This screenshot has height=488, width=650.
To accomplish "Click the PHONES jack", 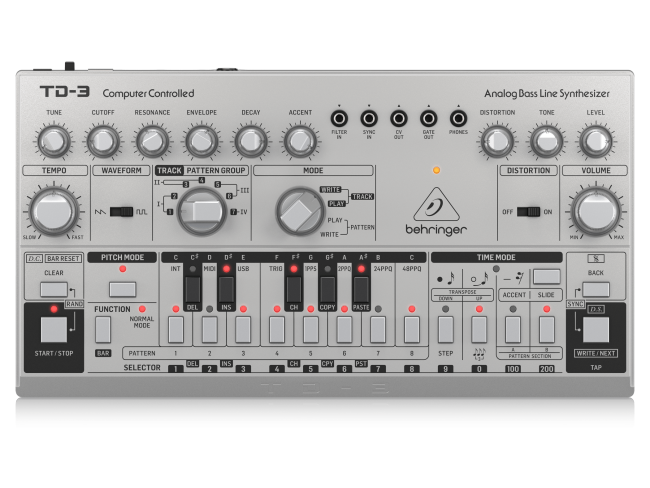I will click(458, 119).
